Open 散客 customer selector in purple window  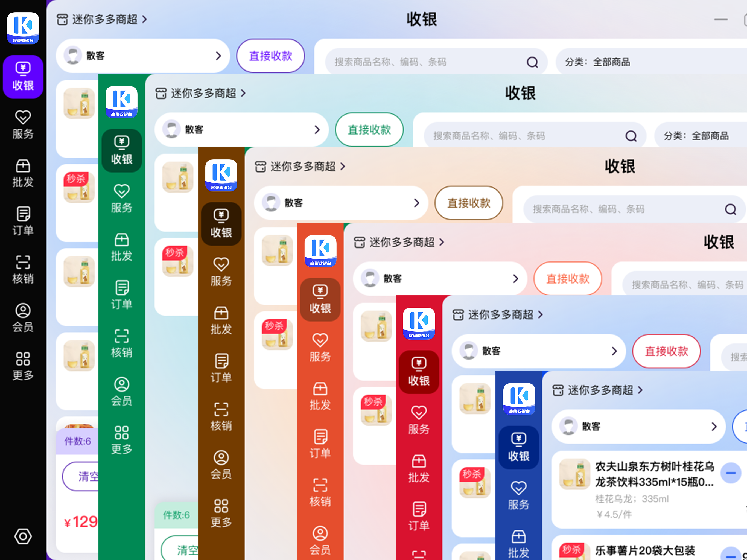coord(143,56)
